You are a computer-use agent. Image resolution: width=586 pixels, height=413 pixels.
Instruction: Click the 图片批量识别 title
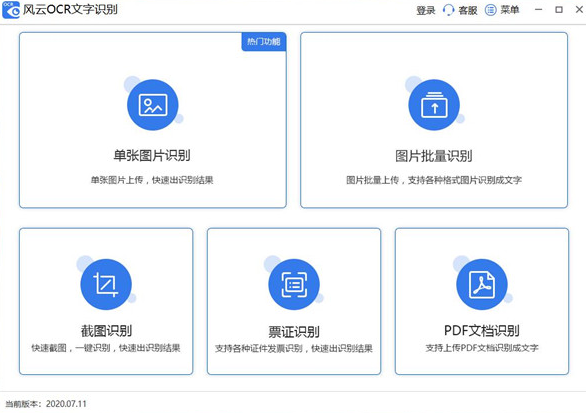434,156
